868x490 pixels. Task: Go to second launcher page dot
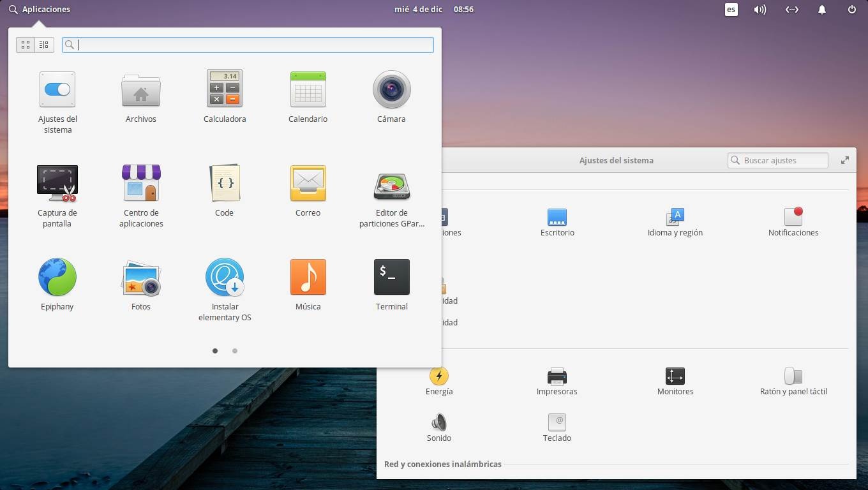click(x=235, y=350)
